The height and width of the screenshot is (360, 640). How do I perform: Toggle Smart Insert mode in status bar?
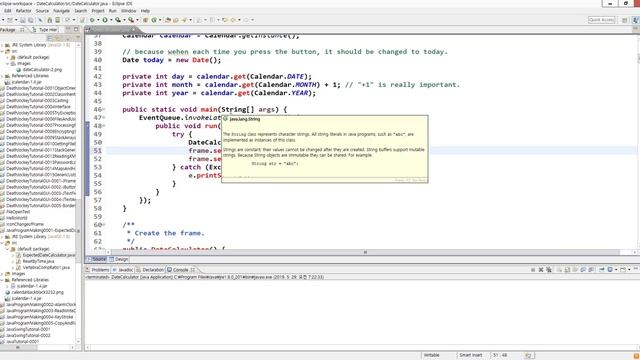(471, 355)
